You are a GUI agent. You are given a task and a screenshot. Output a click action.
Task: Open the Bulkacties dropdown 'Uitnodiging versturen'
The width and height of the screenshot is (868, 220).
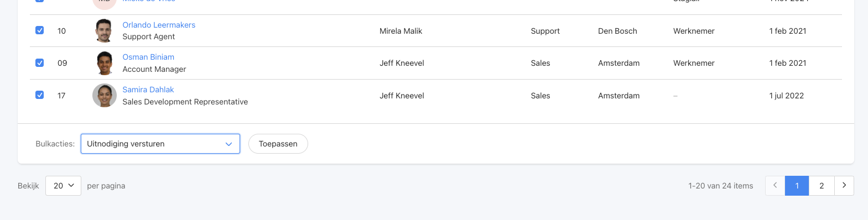(x=160, y=144)
